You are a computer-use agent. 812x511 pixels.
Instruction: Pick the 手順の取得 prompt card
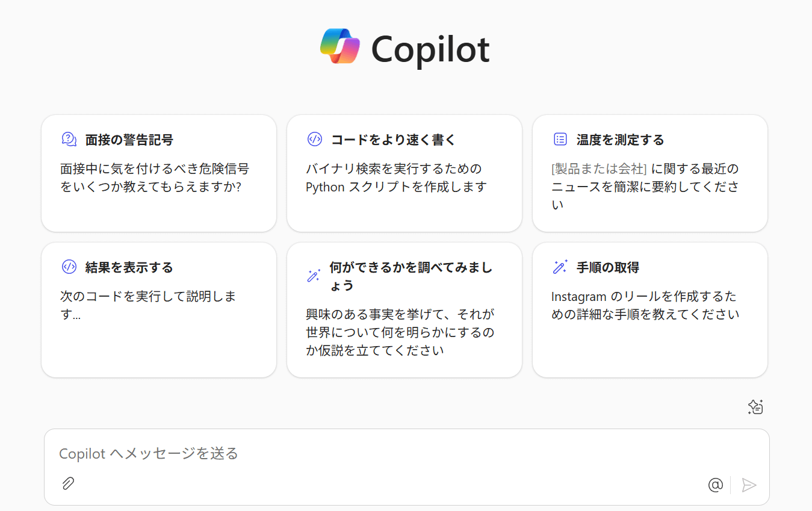(650, 310)
